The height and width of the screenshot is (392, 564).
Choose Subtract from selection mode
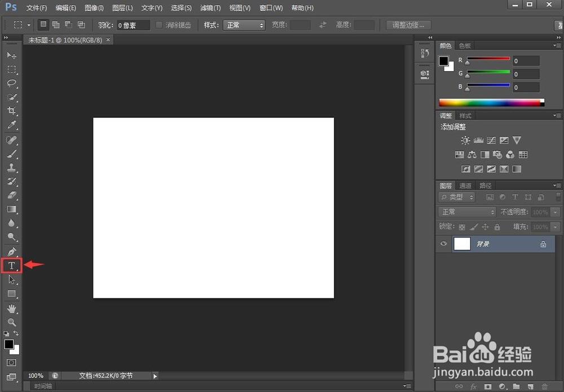tap(68, 25)
